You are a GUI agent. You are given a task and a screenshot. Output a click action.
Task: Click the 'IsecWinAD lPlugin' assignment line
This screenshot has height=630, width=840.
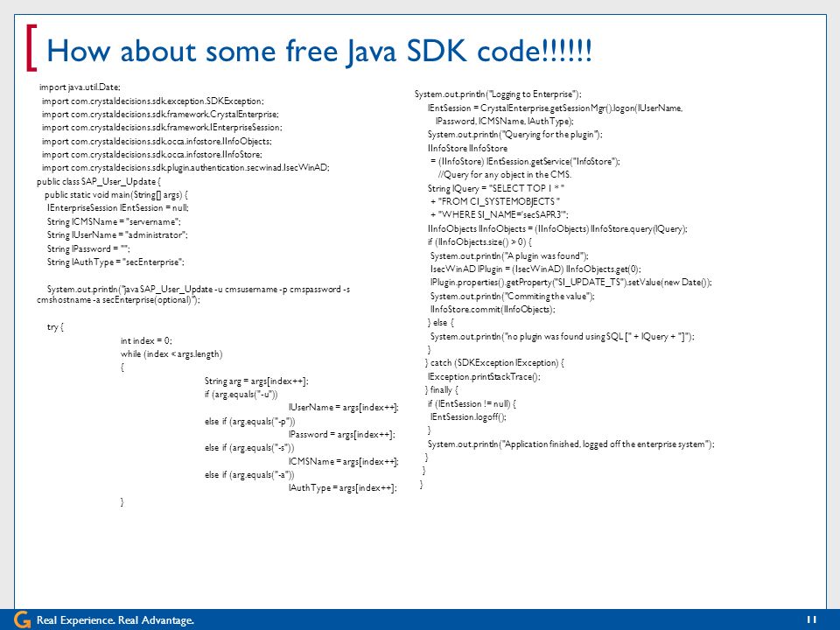pos(535,269)
